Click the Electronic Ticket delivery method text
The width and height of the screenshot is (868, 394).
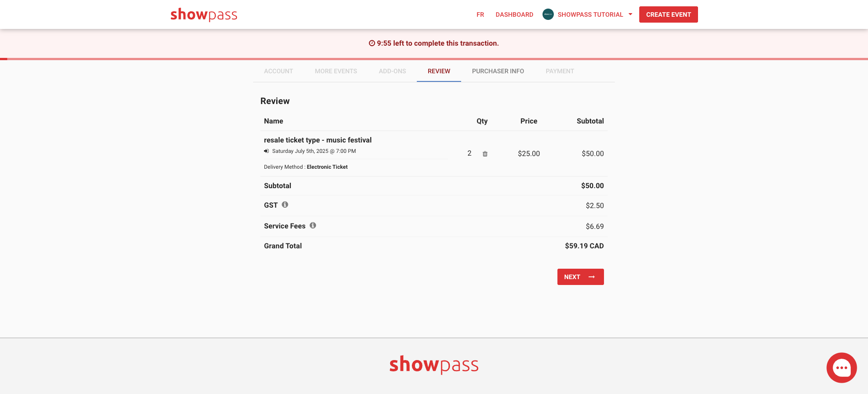pyautogui.click(x=327, y=167)
